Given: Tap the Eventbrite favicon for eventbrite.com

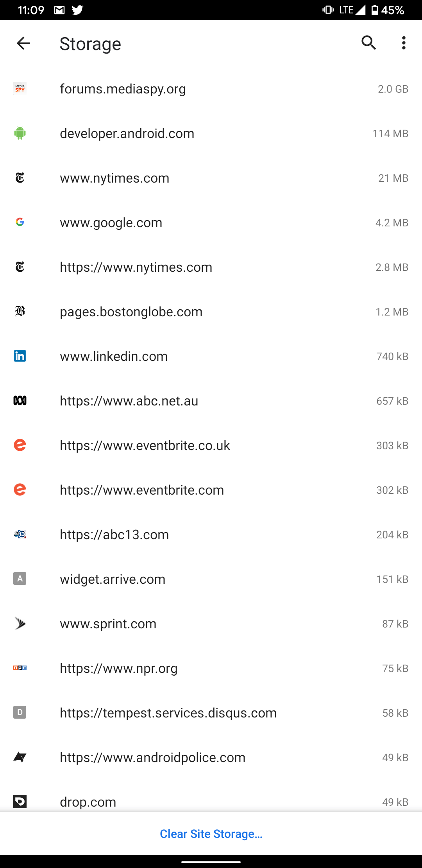Looking at the screenshot, I should pos(20,490).
